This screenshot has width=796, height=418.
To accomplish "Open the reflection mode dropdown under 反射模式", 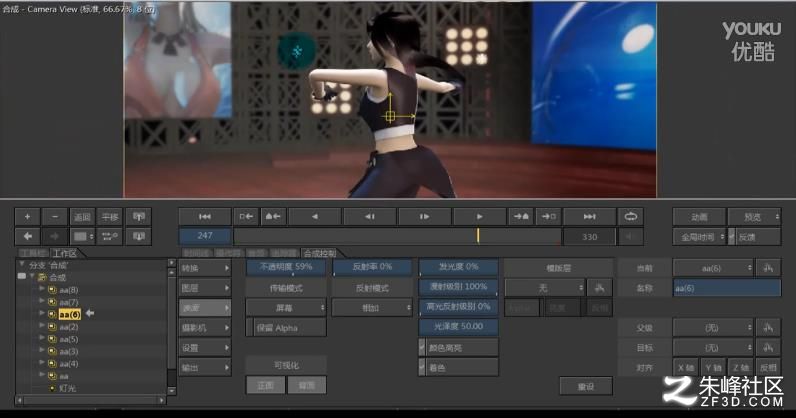I will tap(372, 308).
